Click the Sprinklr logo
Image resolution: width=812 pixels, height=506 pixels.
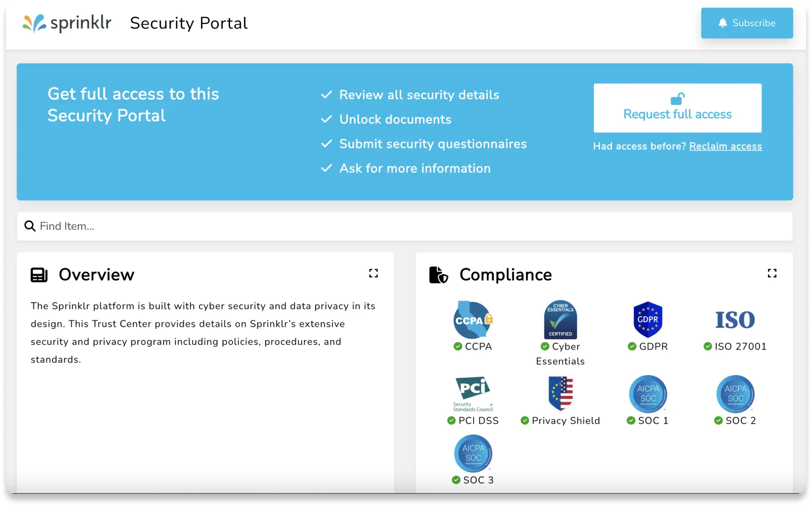click(67, 23)
